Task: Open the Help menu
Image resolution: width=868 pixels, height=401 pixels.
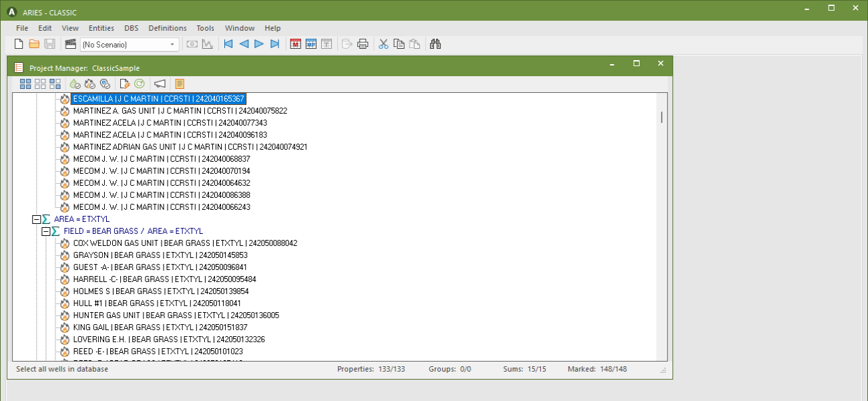Action: 272,28
